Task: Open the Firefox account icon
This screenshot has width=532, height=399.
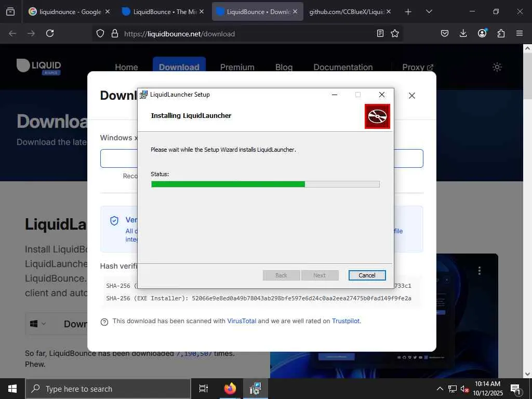Action: [482, 33]
